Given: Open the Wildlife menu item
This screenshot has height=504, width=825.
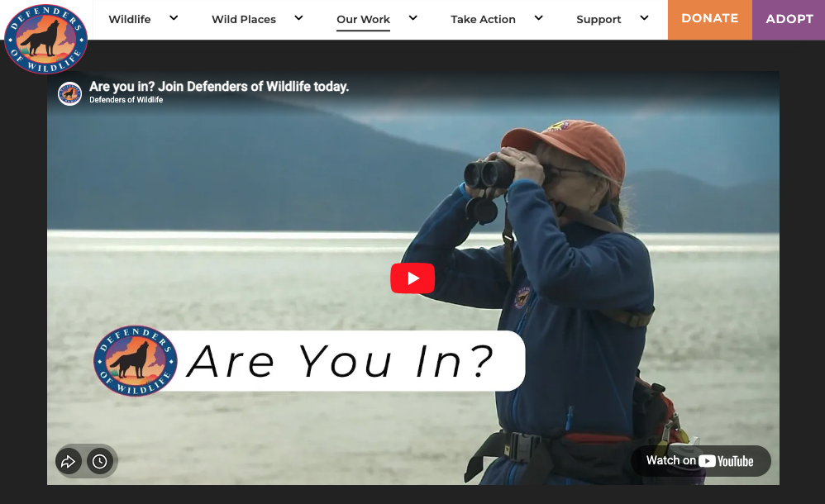Looking at the screenshot, I should pos(130,20).
